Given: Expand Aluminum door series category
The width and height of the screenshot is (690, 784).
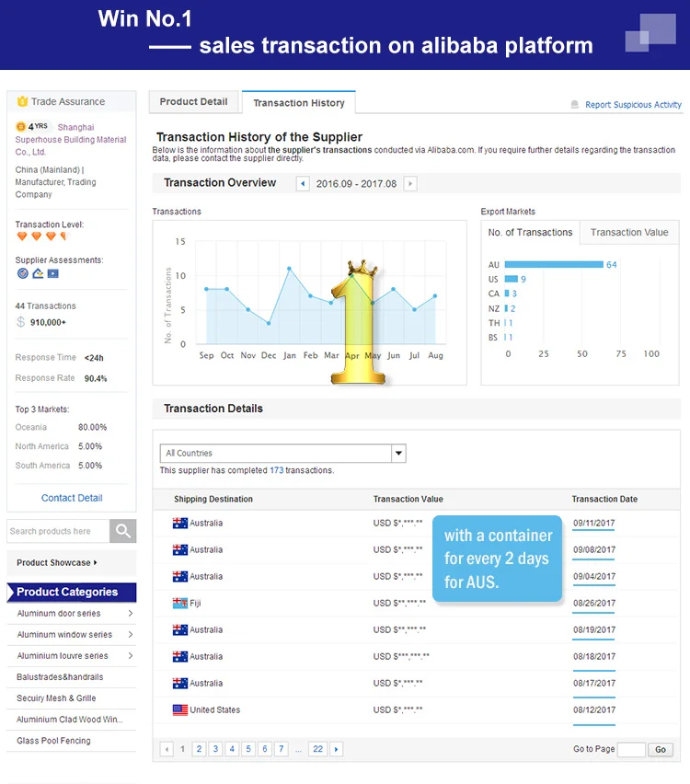Looking at the screenshot, I should click(x=131, y=613).
